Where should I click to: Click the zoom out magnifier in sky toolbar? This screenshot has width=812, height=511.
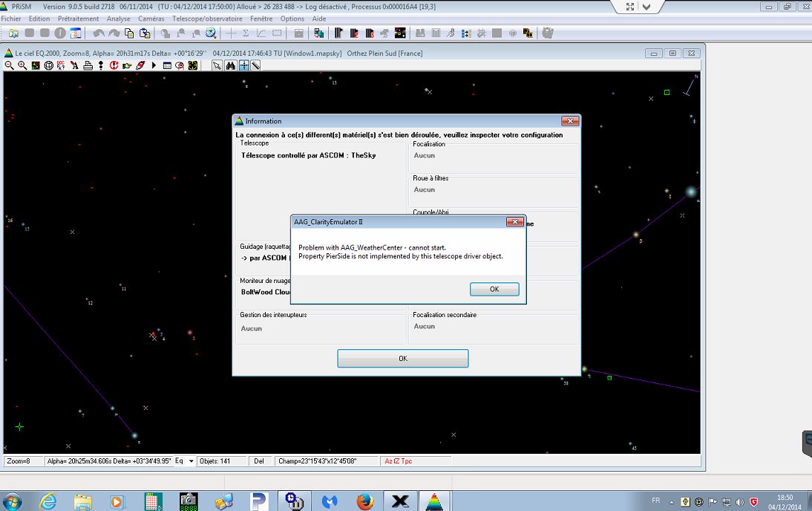pyautogui.click(x=9, y=65)
